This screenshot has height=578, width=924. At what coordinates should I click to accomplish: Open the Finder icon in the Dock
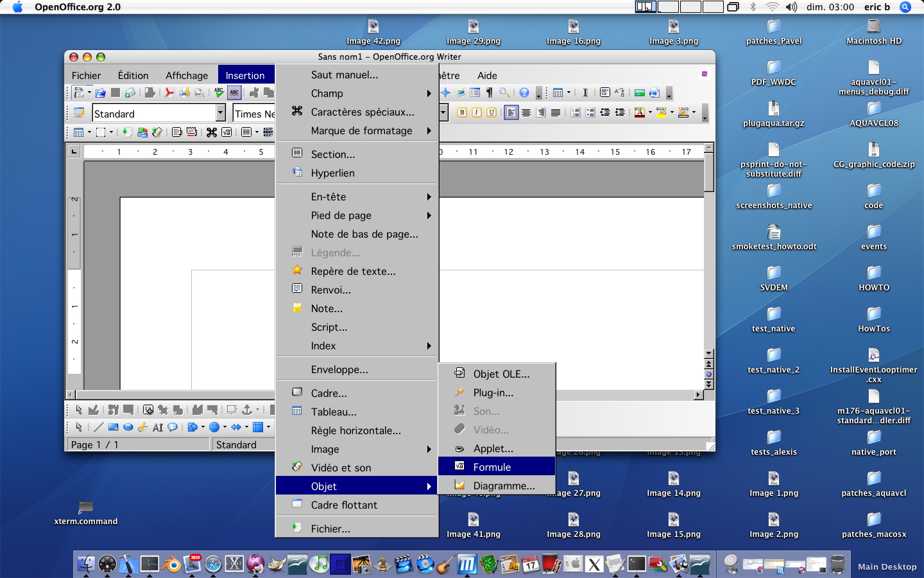pos(86,564)
